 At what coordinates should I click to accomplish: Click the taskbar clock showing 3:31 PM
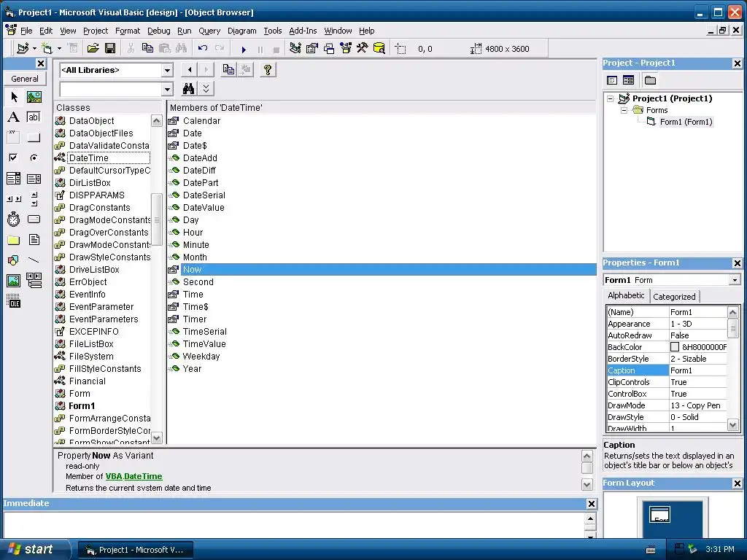(720, 549)
